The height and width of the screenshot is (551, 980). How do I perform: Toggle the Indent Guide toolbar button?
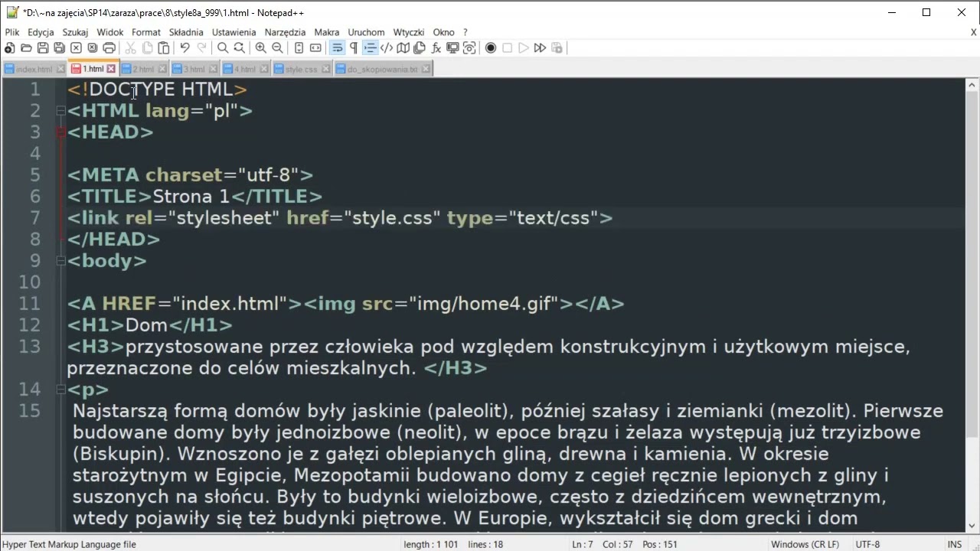(x=370, y=48)
